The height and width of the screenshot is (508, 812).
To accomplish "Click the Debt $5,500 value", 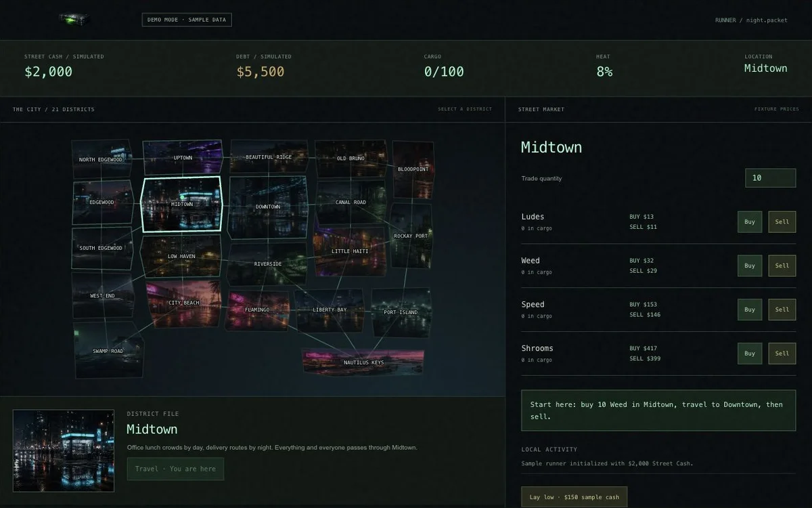I will (260, 72).
